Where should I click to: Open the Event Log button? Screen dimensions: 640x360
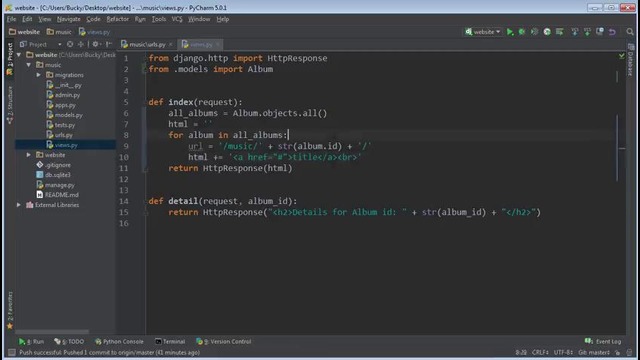click(603, 342)
